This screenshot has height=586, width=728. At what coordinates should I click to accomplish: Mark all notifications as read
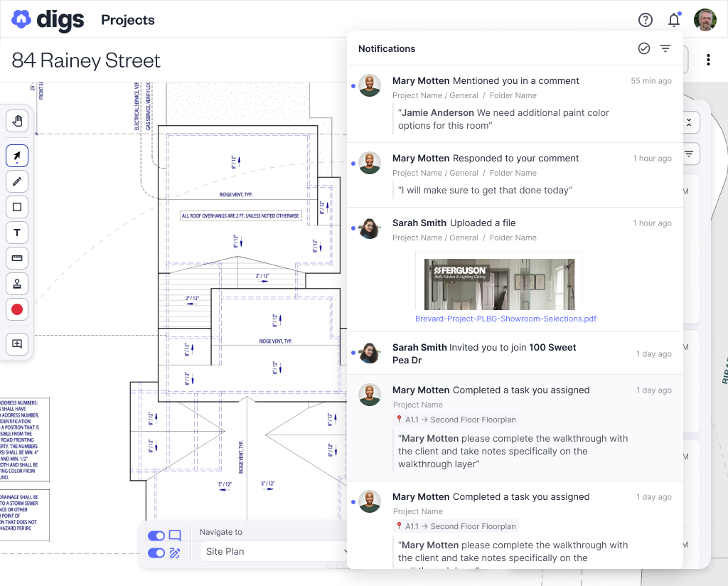pyautogui.click(x=644, y=48)
